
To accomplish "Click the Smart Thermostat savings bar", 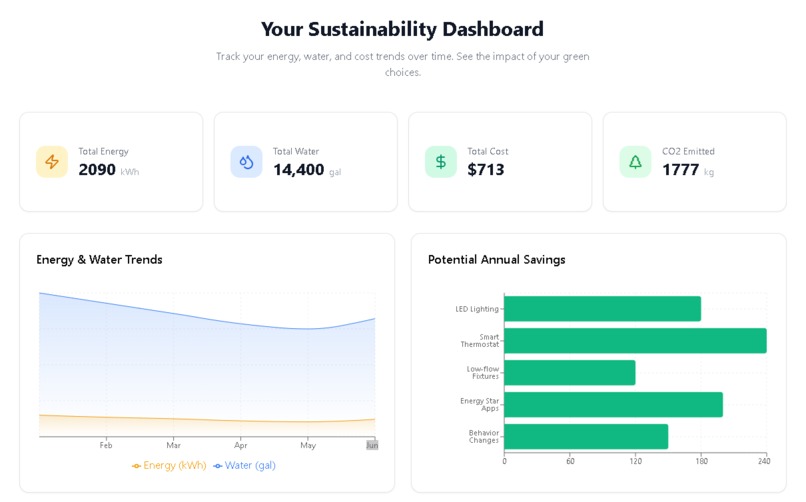I will tap(635, 341).
